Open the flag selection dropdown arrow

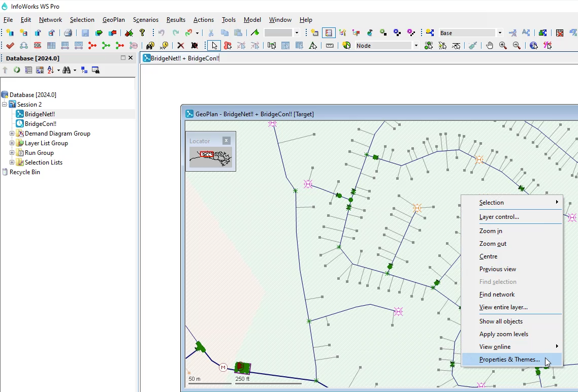coord(297,33)
